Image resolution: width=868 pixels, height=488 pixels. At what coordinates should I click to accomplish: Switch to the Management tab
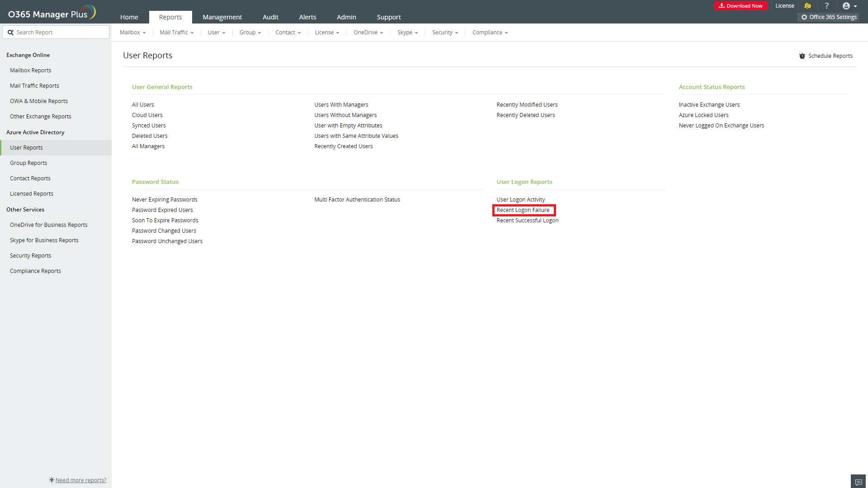coord(222,17)
